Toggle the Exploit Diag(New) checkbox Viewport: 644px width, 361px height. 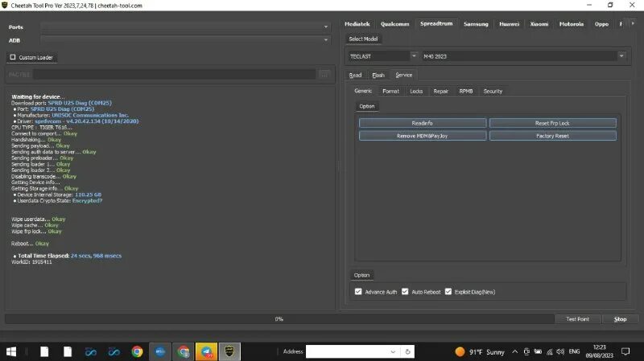coord(448,292)
